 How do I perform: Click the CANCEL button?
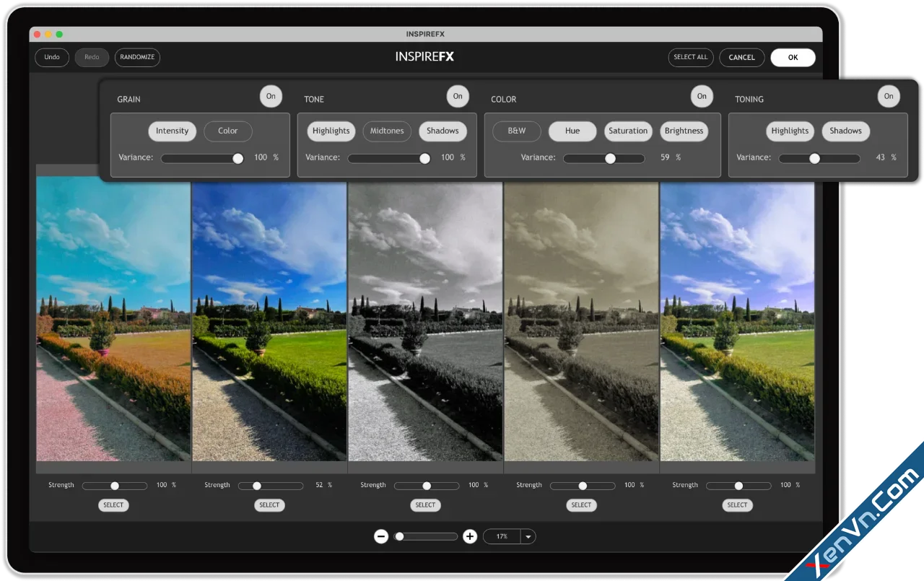pos(741,57)
